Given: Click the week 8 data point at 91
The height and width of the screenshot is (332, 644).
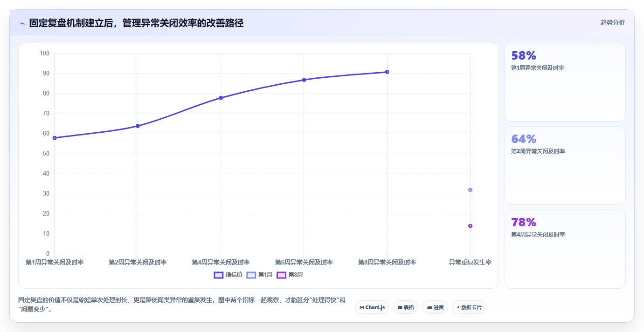Looking at the screenshot, I should (x=387, y=72).
